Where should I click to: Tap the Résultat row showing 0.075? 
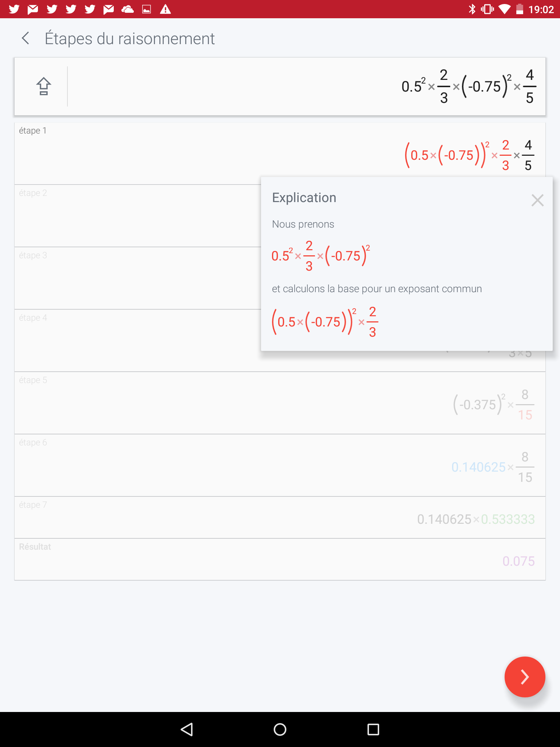(280, 560)
